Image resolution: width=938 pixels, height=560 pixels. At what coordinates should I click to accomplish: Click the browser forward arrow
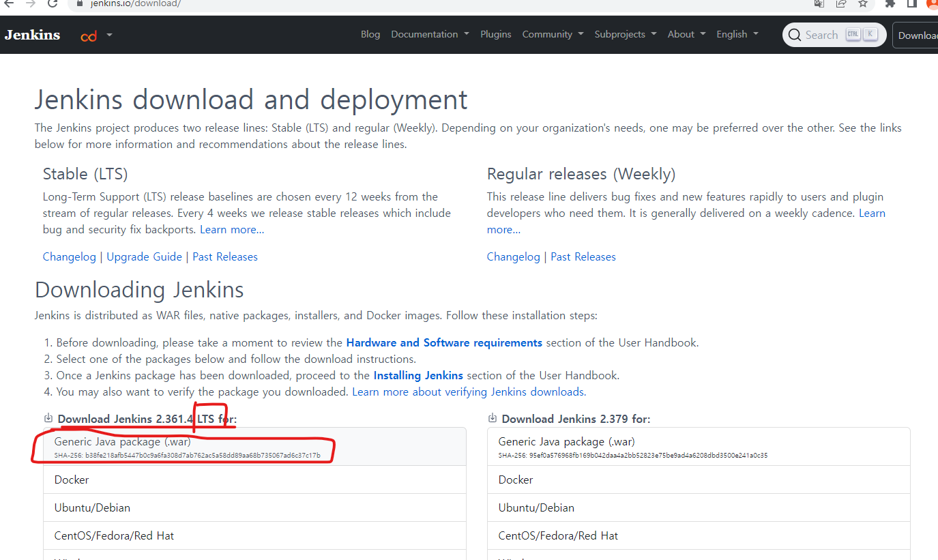click(x=31, y=4)
